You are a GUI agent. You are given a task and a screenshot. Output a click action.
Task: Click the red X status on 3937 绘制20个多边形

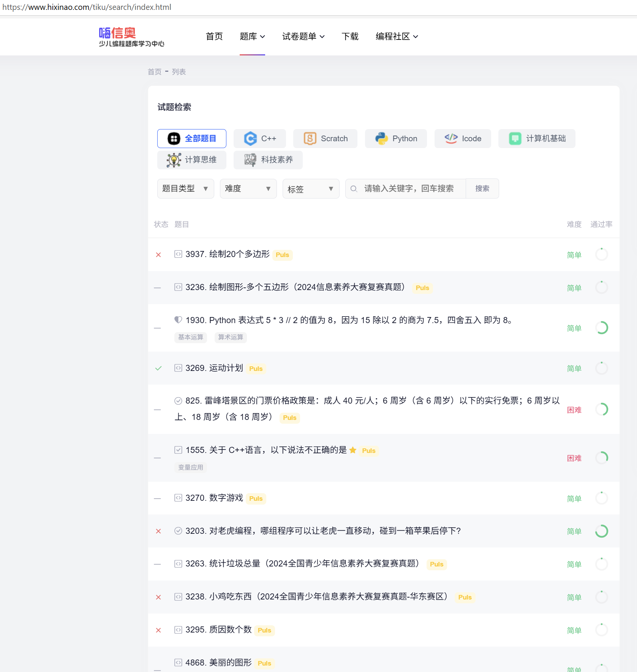[x=158, y=255]
